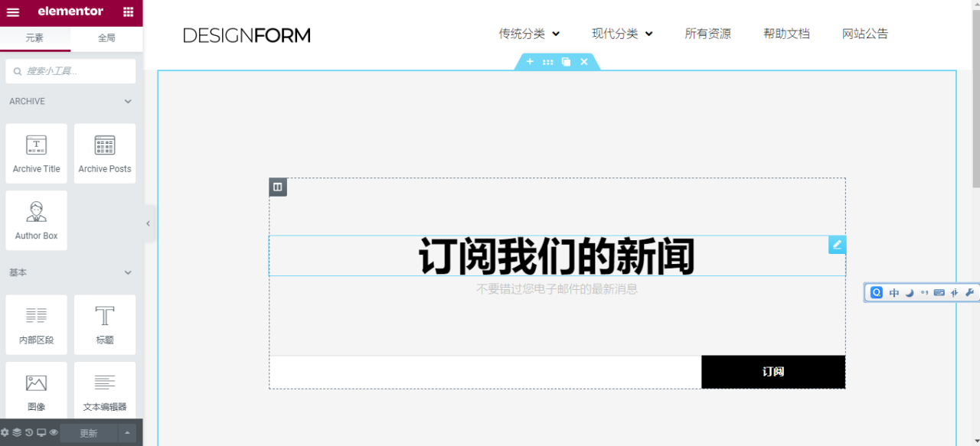Toggle full-width mode on the input method bar

pyautogui.click(x=954, y=292)
